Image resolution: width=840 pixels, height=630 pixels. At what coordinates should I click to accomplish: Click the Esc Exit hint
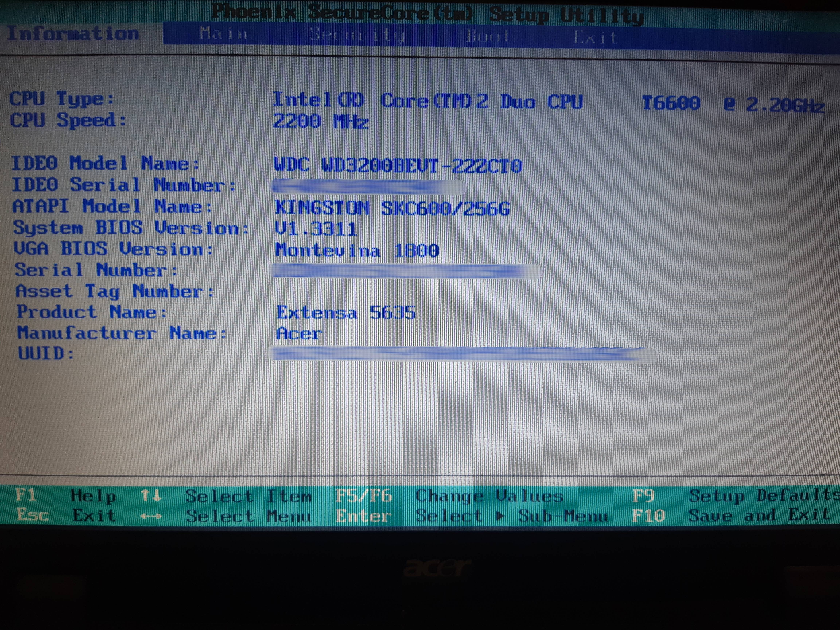(67, 515)
